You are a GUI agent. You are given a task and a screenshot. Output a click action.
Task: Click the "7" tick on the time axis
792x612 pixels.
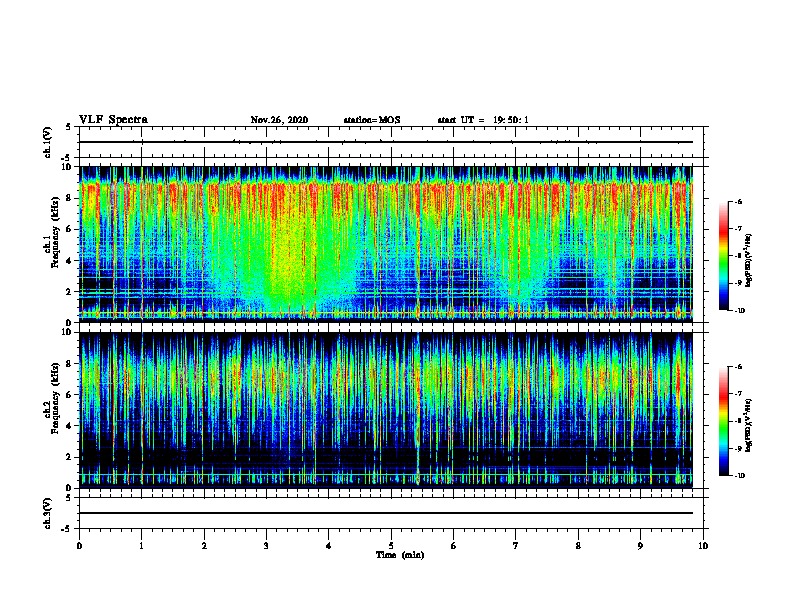[x=516, y=546]
